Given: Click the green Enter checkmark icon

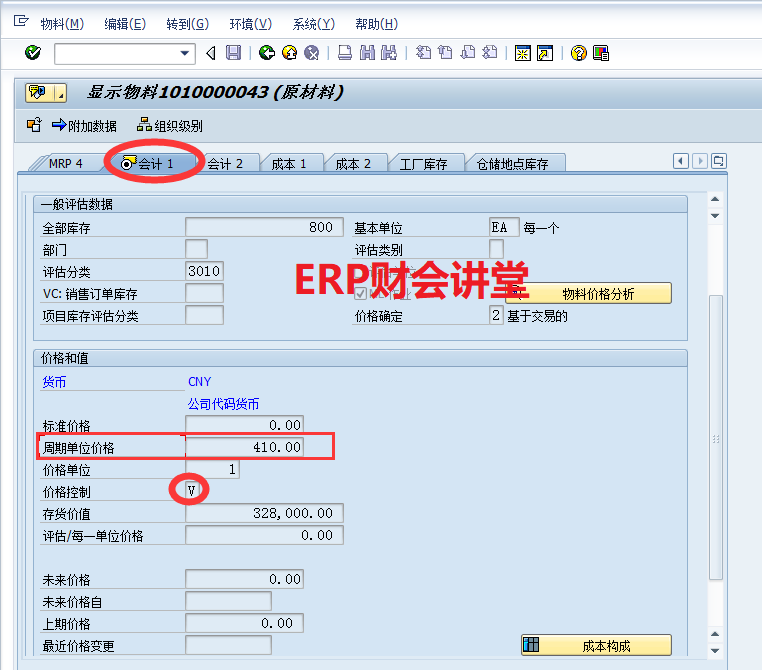Looking at the screenshot, I should (x=32, y=53).
